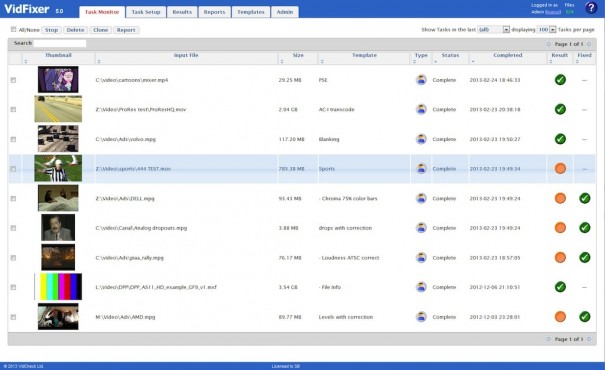
Task: Click the Delete button
Action: 75,30
